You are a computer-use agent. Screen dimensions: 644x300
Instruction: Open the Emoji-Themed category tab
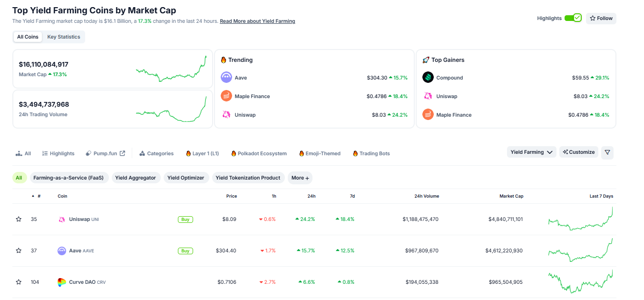[320, 153]
